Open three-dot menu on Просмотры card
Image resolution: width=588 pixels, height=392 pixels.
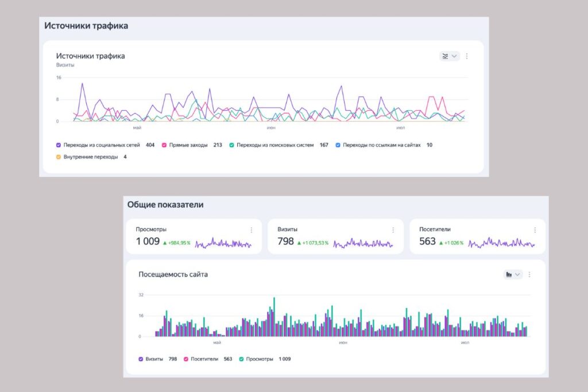click(x=252, y=230)
